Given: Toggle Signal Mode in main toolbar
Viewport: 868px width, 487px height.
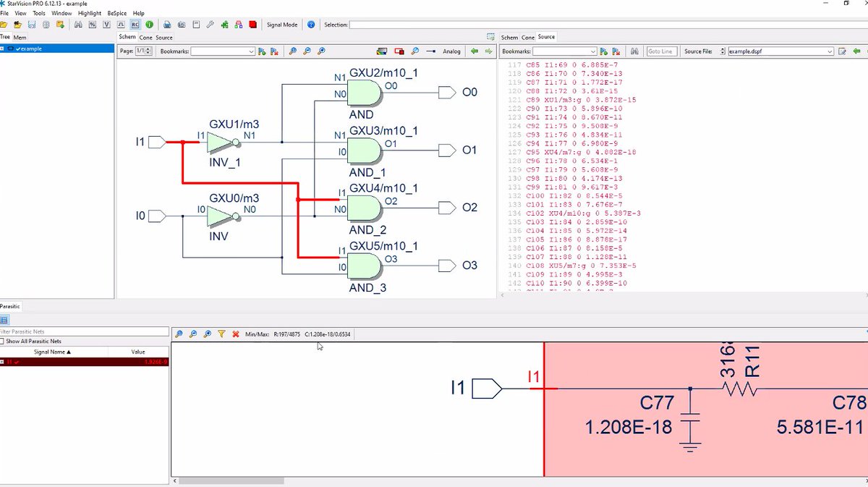Looking at the screenshot, I should [x=282, y=25].
